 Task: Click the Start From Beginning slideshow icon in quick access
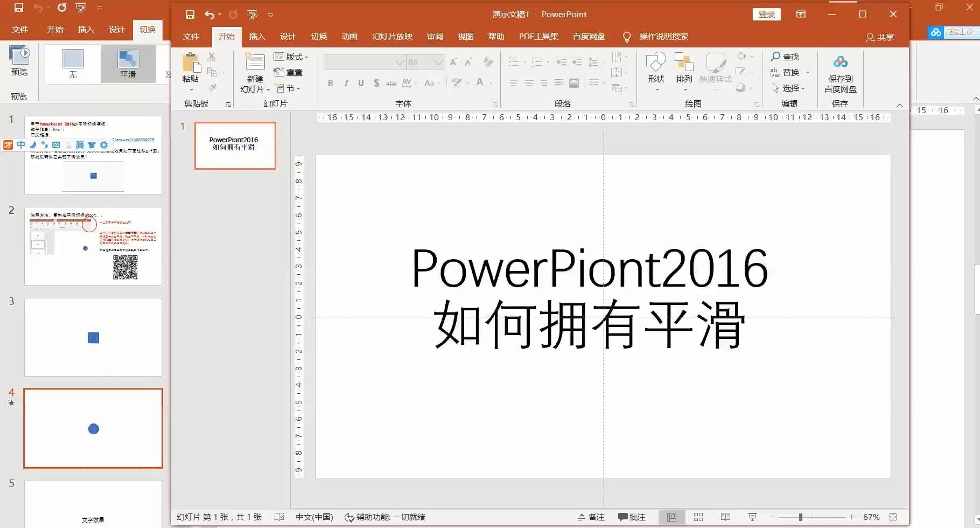(252, 15)
